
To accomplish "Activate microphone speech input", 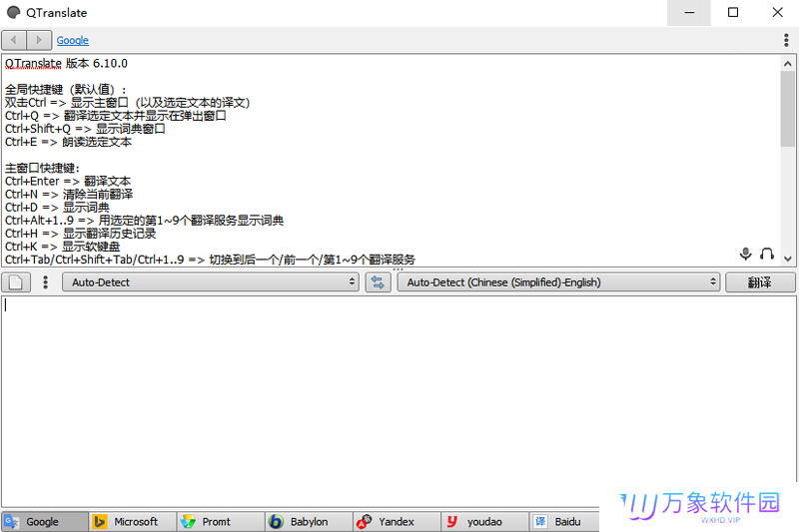I will pyautogui.click(x=745, y=253).
